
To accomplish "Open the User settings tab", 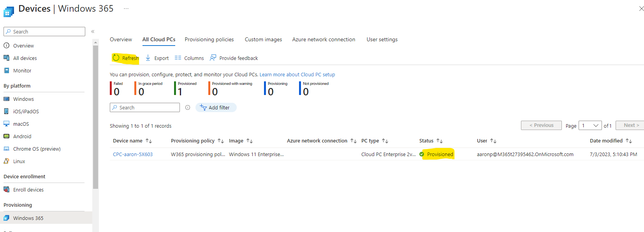I will 382,39.
